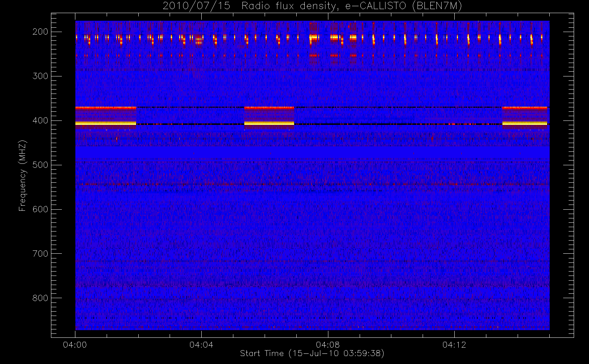Click the 04:08 time tick label

328,345
